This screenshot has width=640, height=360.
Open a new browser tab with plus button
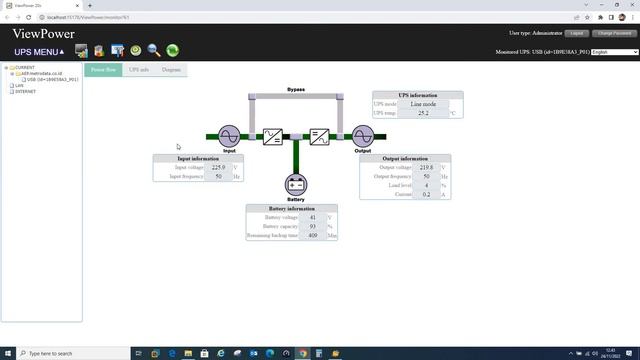click(x=90, y=6)
